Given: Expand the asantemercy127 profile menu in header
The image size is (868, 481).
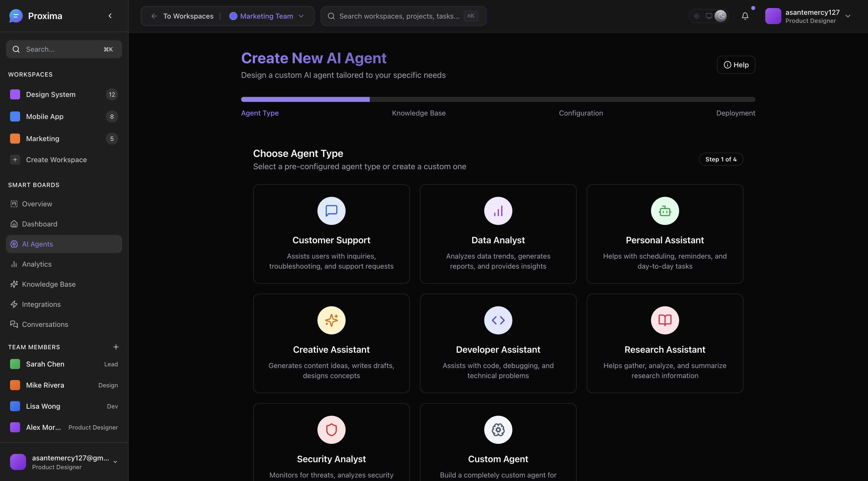Looking at the screenshot, I should coord(848,16).
